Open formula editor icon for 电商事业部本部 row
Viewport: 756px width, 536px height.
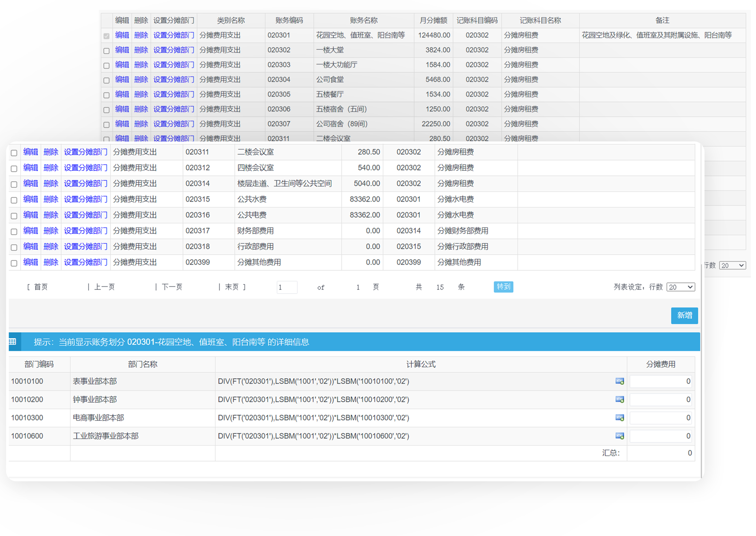tap(619, 418)
